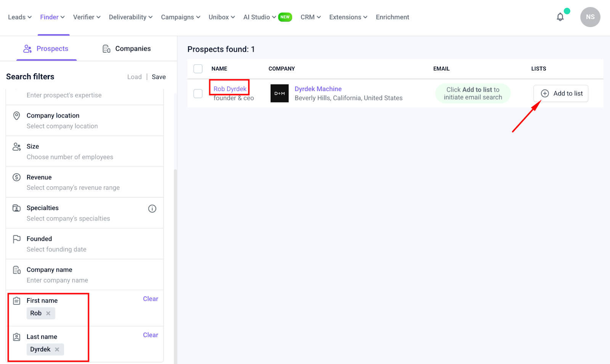This screenshot has width=610, height=364.
Task: Open the Enrichment page
Action: (x=392, y=17)
